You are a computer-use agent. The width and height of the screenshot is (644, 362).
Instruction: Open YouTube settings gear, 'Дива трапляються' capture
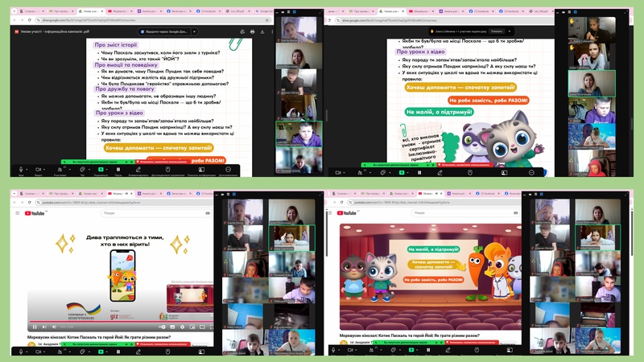[183, 327]
